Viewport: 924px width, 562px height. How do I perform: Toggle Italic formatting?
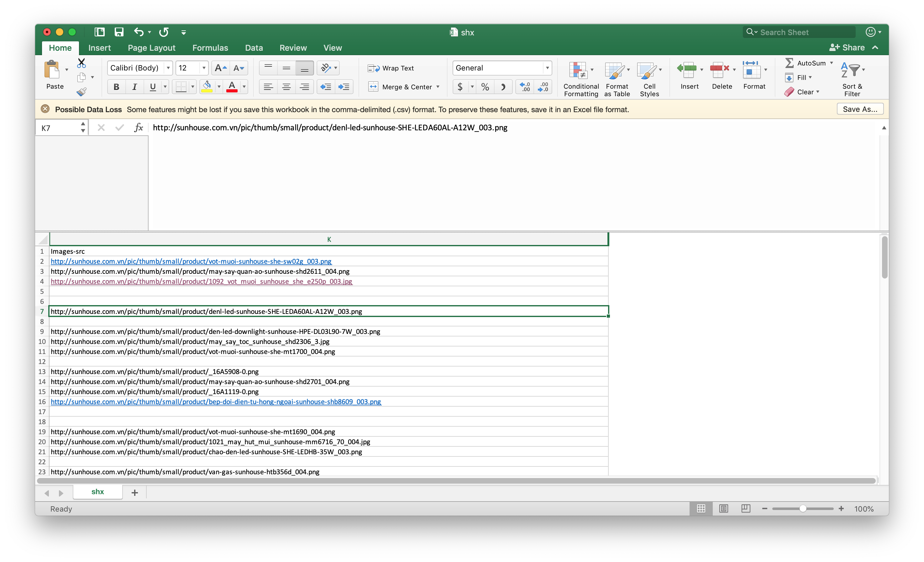click(x=134, y=87)
